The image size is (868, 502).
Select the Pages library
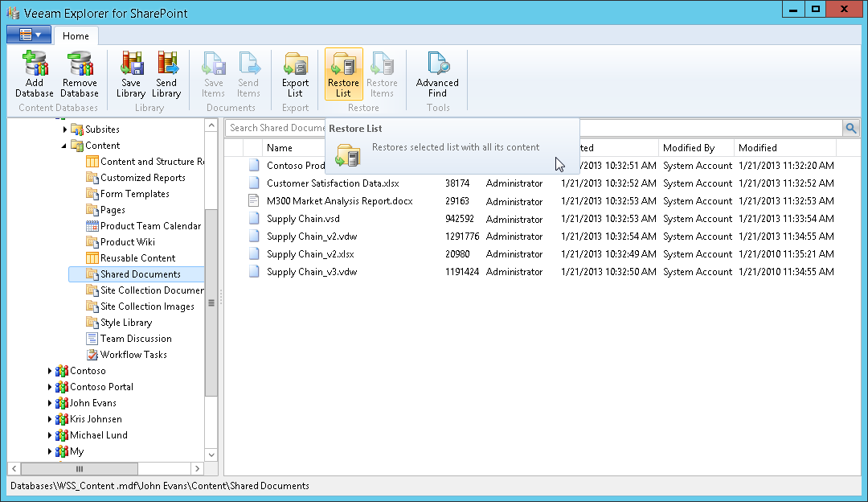pos(106,210)
